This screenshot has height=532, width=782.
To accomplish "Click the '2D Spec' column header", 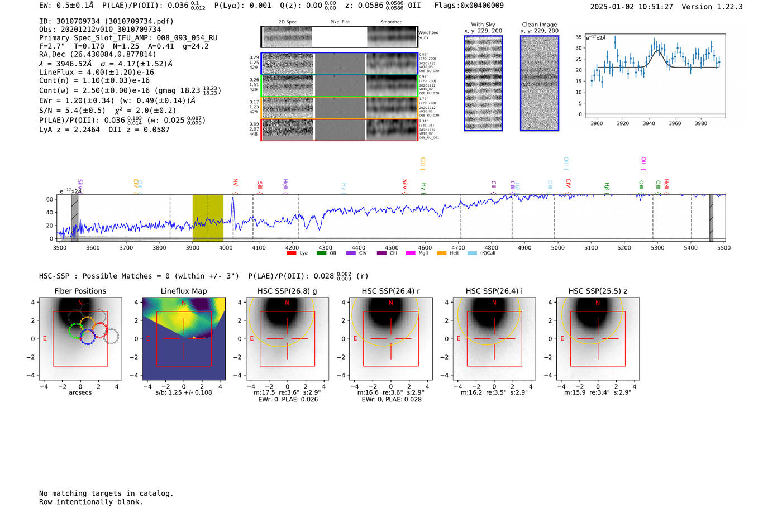I will click(288, 22).
